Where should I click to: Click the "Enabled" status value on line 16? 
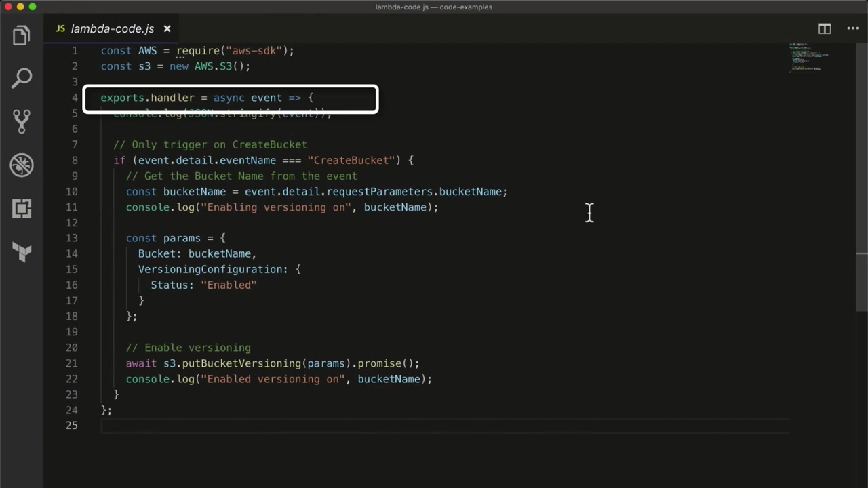(x=229, y=285)
